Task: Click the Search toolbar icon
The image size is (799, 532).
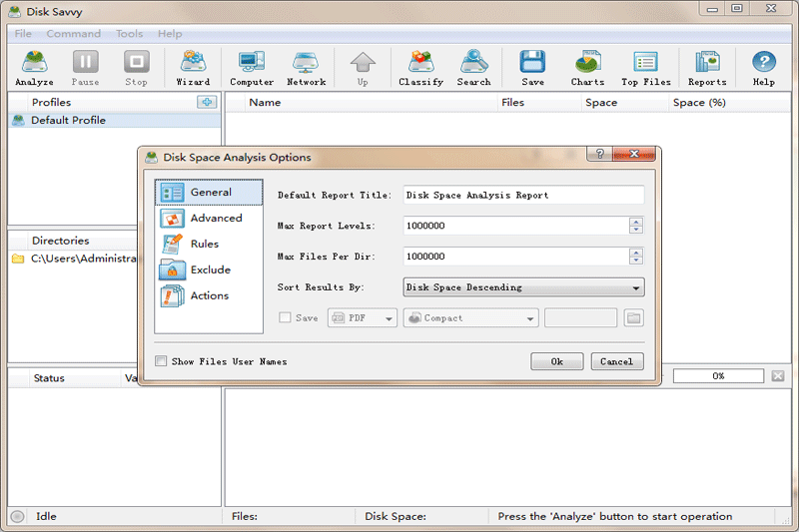Action: pos(473,68)
